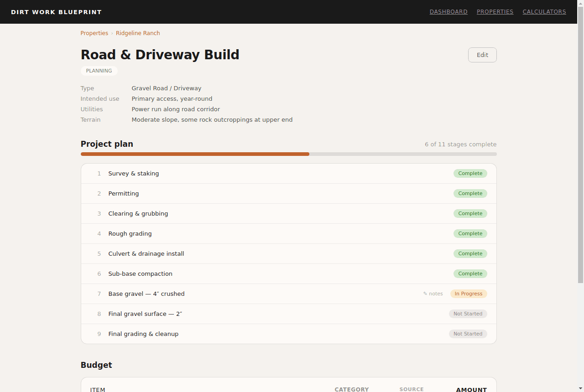
Task: Select Final grading & cleanup stage
Action: click(289, 334)
